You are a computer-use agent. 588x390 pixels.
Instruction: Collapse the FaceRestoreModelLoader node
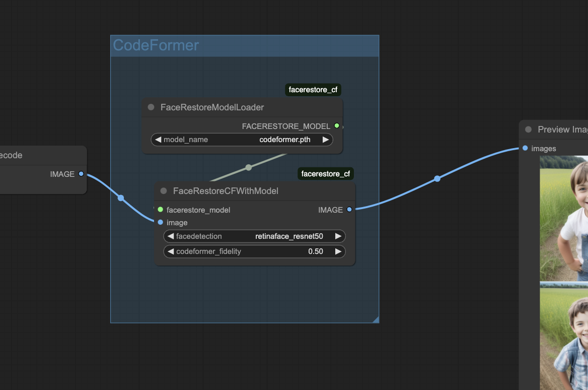(x=151, y=107)
